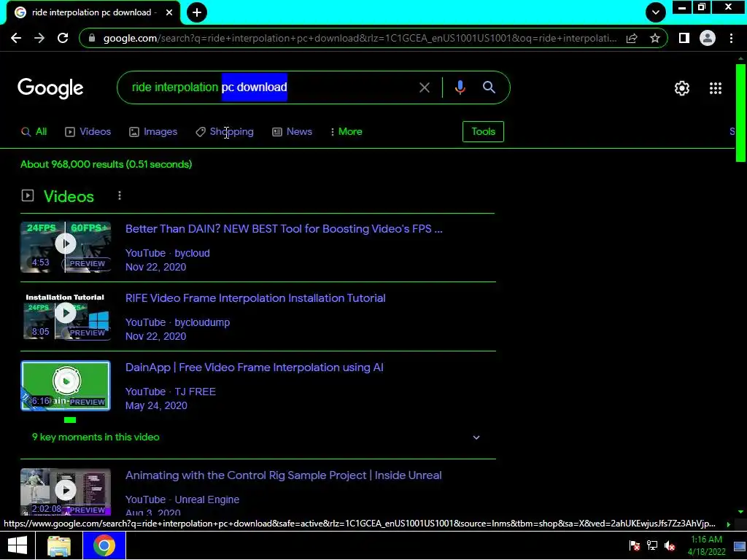
Task: Submit search with magnifier icon
Action: click(489, 87)
